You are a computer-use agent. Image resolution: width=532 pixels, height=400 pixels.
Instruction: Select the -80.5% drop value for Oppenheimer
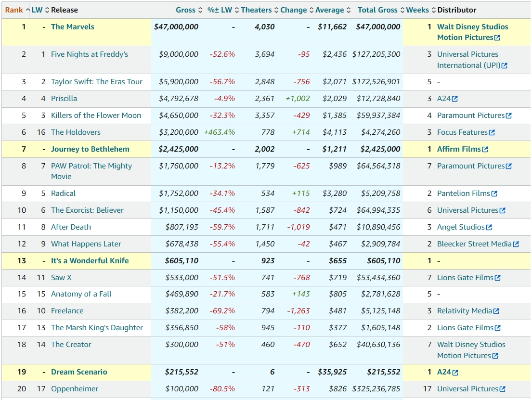(x=222, y=389)
